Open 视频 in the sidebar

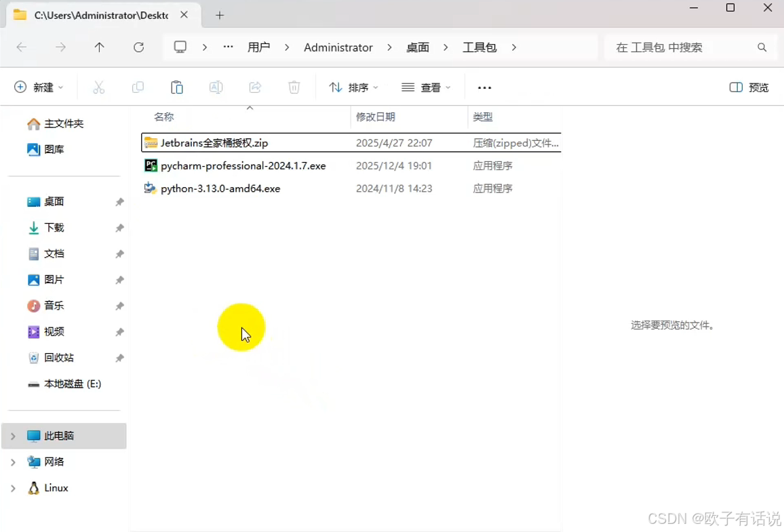point(45,331)
